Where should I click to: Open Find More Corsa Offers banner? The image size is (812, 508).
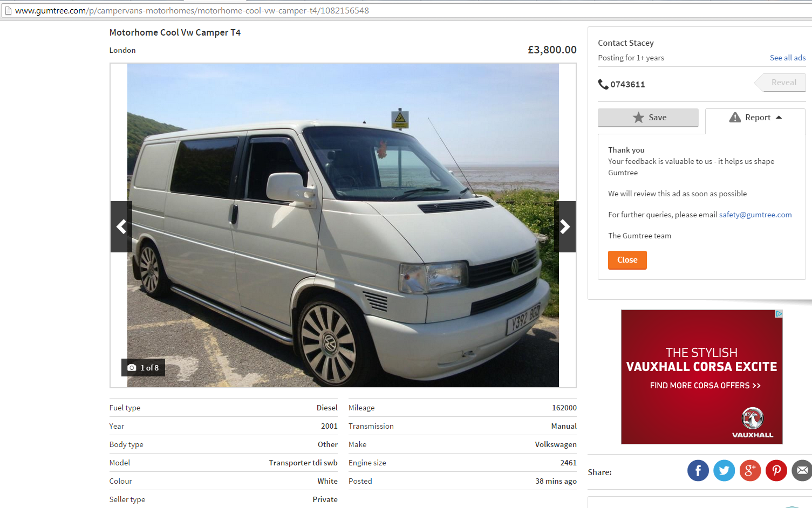705,386
